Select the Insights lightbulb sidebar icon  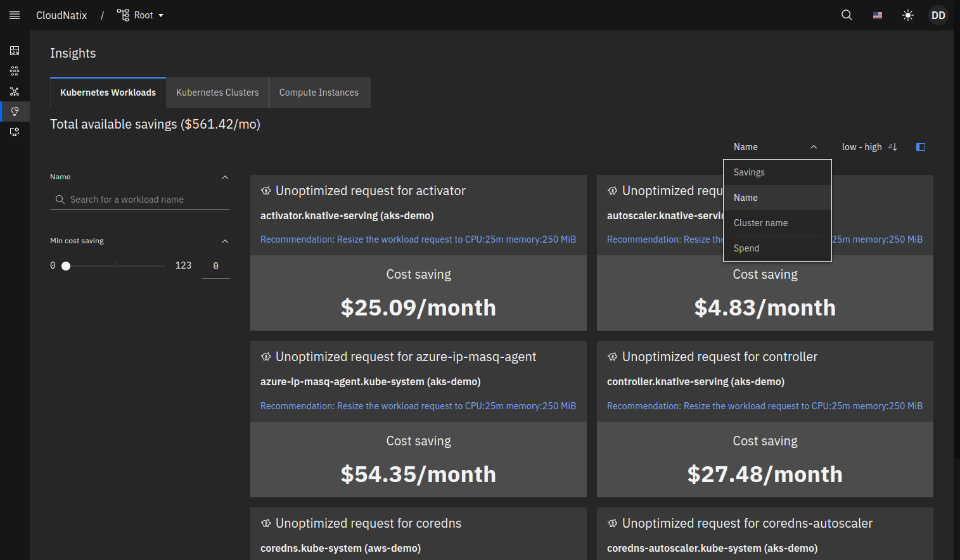(15, 111)
